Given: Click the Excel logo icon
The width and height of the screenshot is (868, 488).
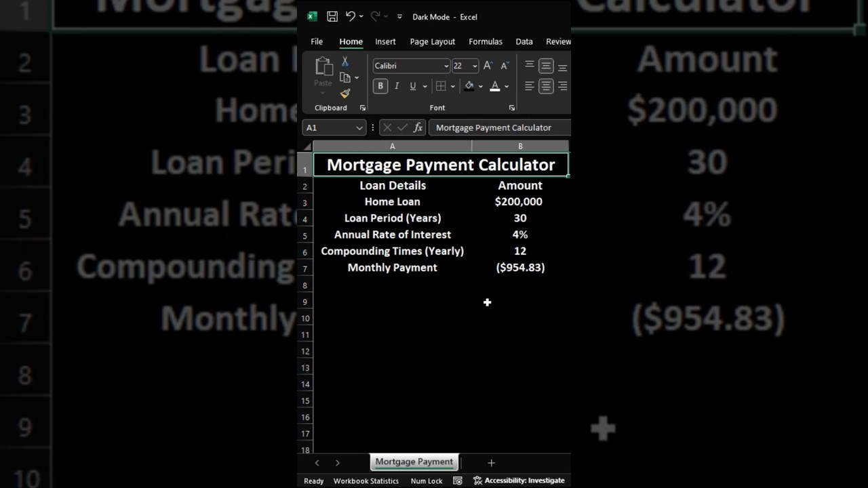Looking at the screenshot, I should 312,17.
